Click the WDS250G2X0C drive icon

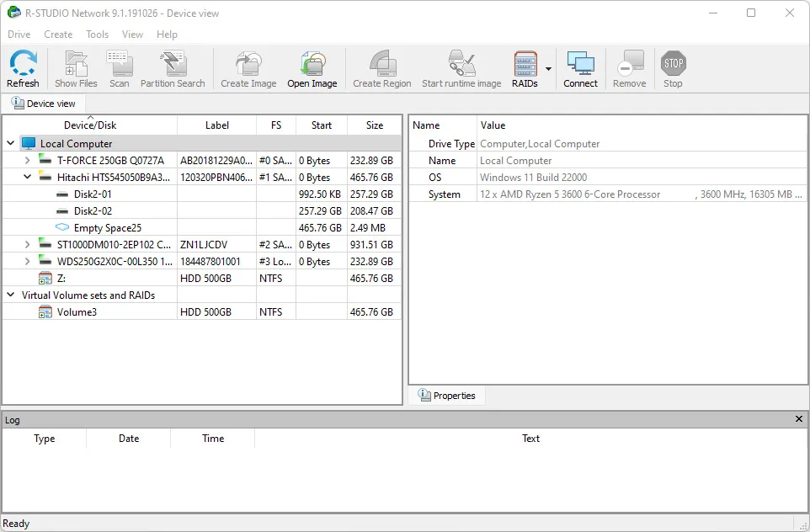[x=45, y=261]
